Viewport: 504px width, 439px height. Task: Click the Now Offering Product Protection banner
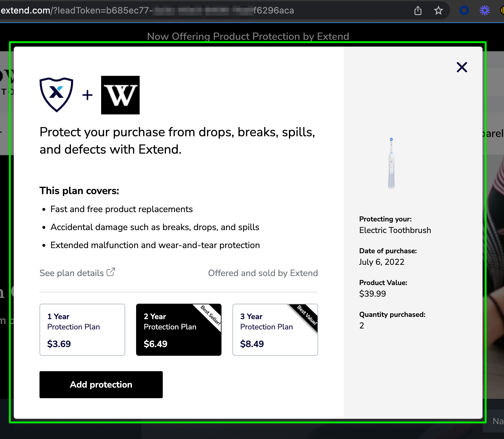[x=248, y=36]
